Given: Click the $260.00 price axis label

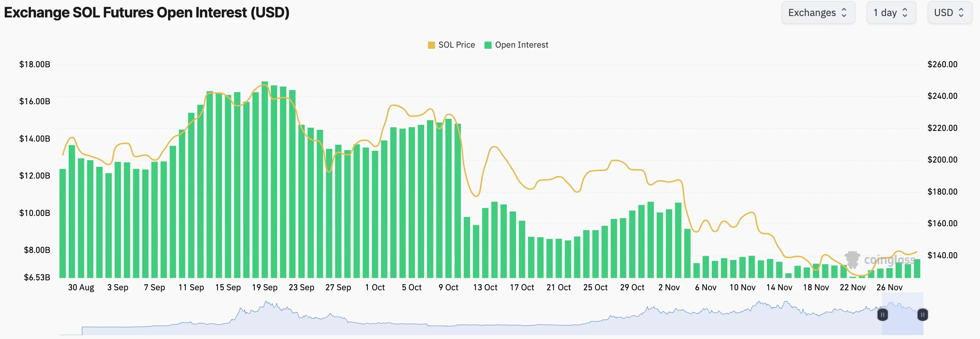Looking at the screenshot, I should (x=942, y=64).
